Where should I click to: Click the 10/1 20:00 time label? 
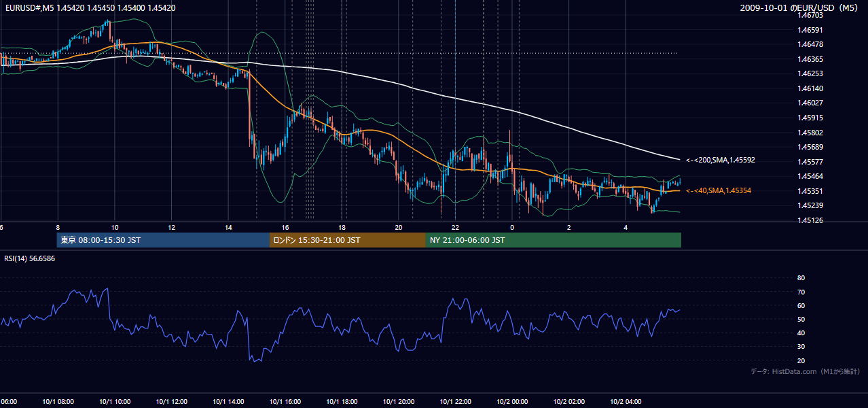(x=399, y=402)
